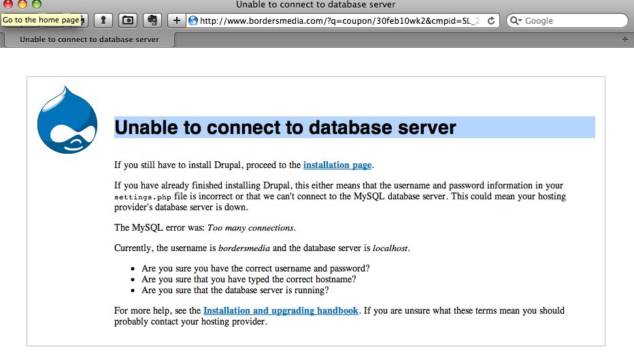The width and height of the screenshot is (634, 364).
Task: Click the yellow minimize window button
Action: click(x=22, y=4)
